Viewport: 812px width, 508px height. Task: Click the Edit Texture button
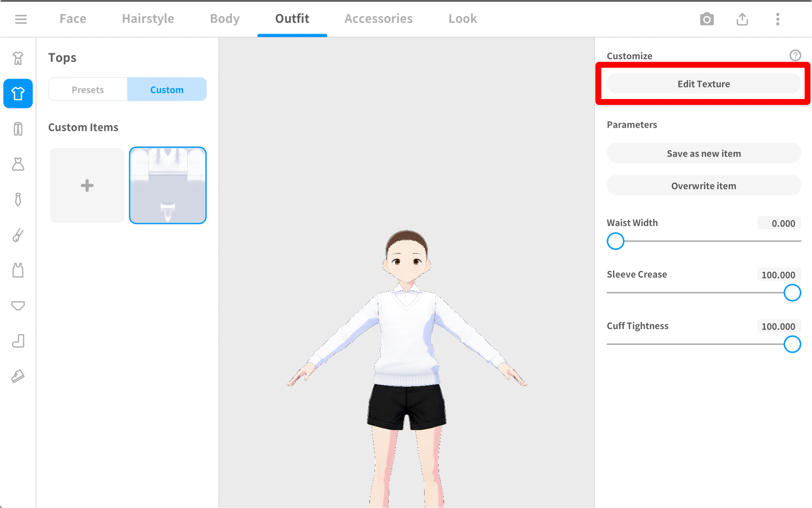click(x=703, y=84)
